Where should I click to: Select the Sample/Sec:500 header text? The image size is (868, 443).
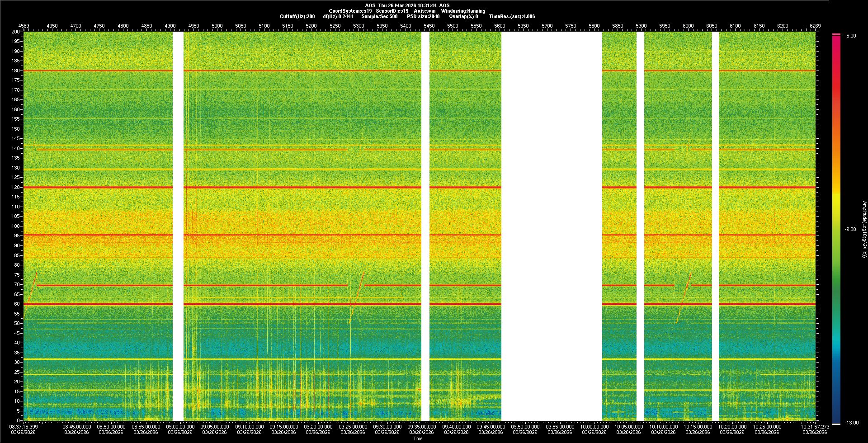tap(379, 16)
